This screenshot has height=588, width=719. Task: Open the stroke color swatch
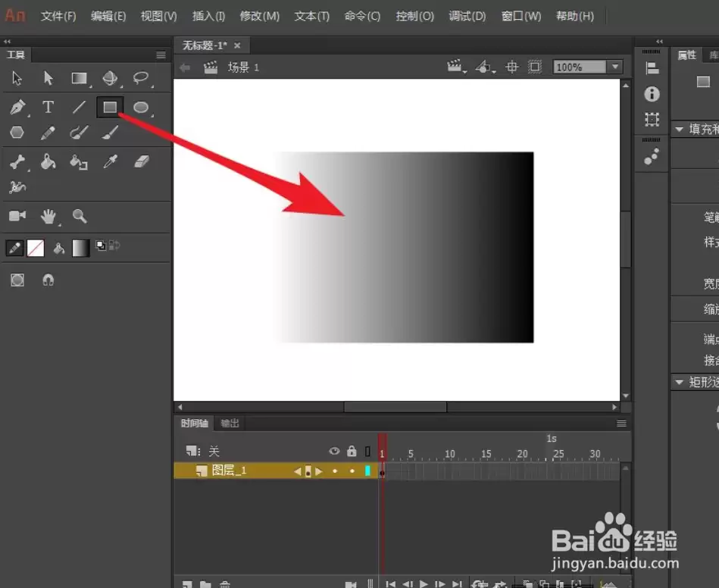[36, 248]
